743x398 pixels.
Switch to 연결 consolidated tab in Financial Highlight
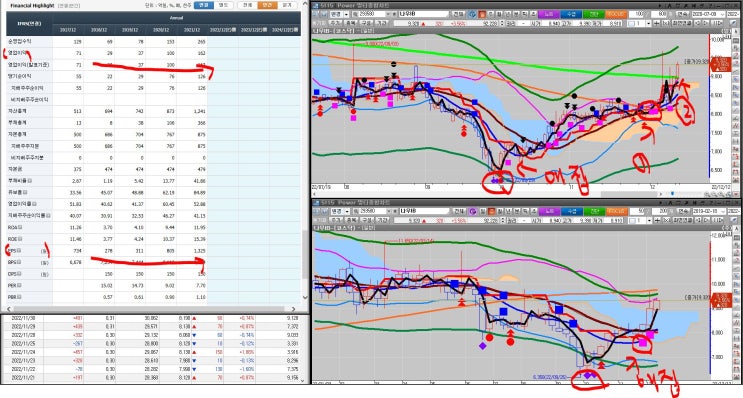204,5
